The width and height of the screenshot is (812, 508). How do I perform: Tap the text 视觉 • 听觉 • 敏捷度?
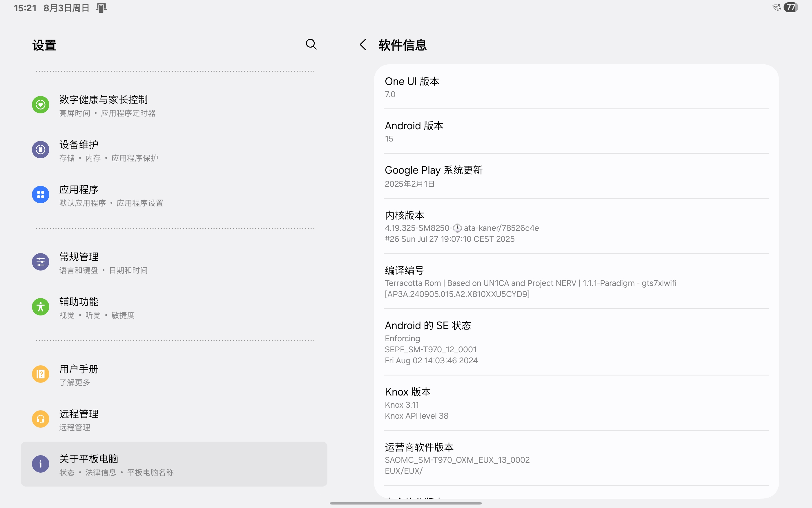97,315
